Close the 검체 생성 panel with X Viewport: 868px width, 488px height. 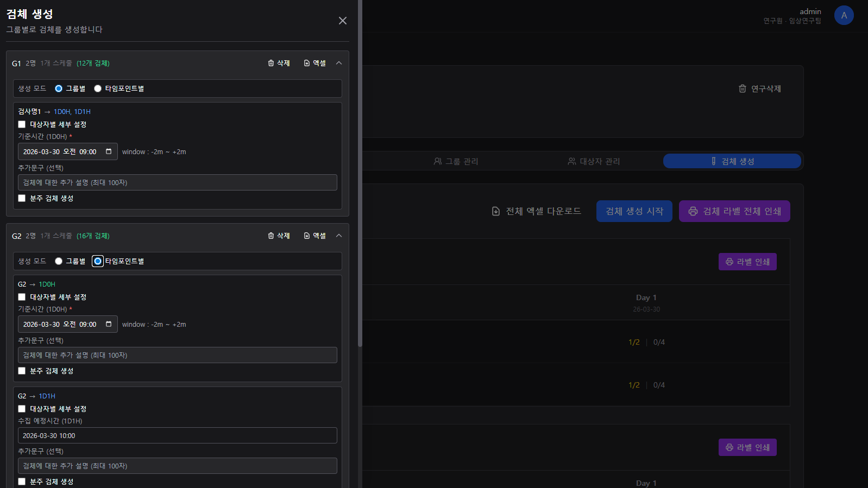pyautogui.click(x=342, y=21)
